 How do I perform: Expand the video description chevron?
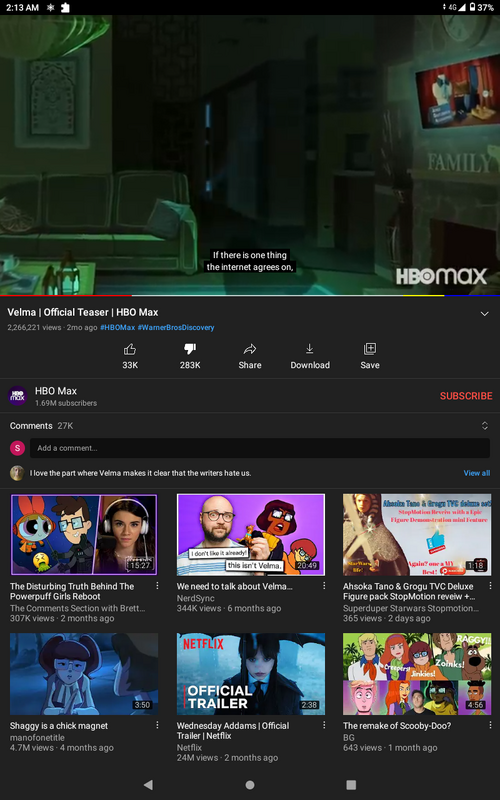click(485, 314)
